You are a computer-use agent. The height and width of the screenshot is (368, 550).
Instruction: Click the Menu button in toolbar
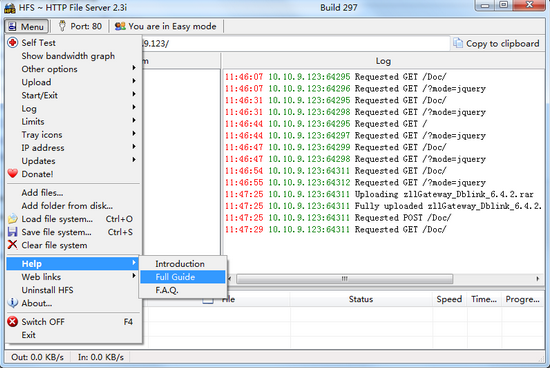pyautogui.click(x=26, y=26)
